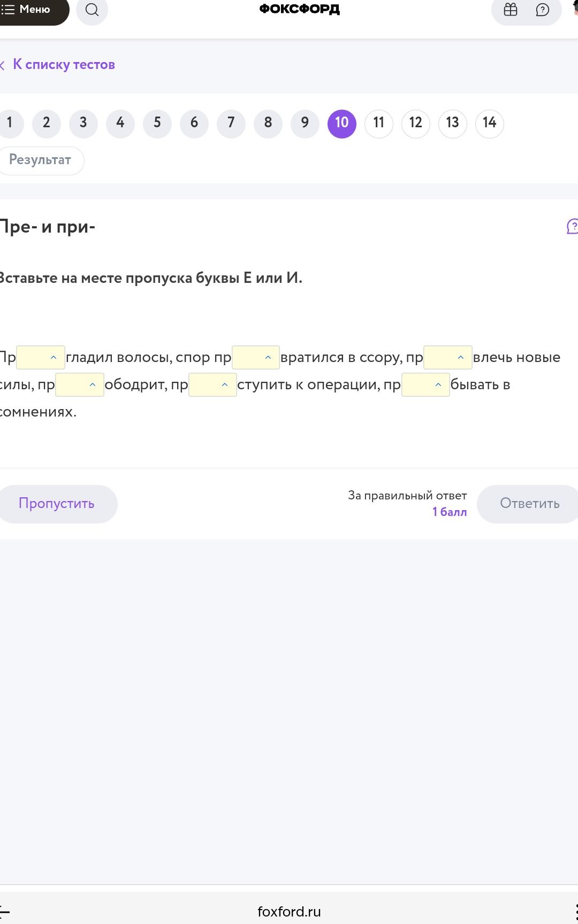Image resolution: width=578 pixels, height=924 pixels.
Task: Open question 4
Action: [x=120, y=123]
